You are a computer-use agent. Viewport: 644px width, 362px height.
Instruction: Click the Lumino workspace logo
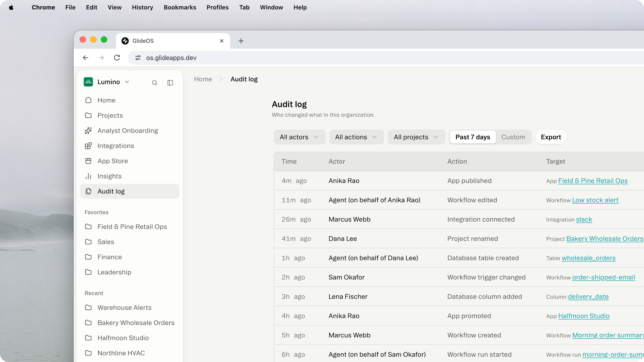pos(88,82)
